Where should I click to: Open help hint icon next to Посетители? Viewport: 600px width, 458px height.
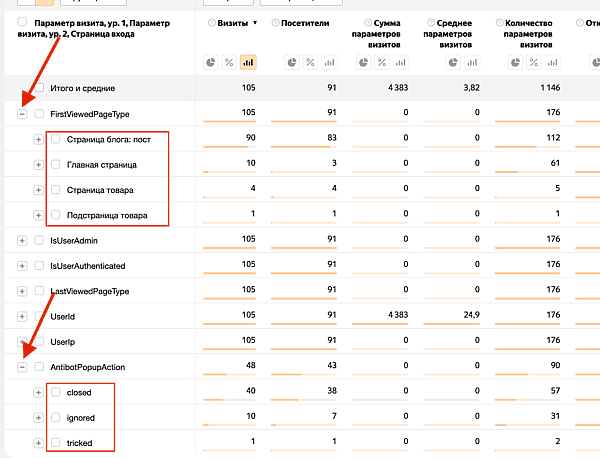tap(275, 23)
